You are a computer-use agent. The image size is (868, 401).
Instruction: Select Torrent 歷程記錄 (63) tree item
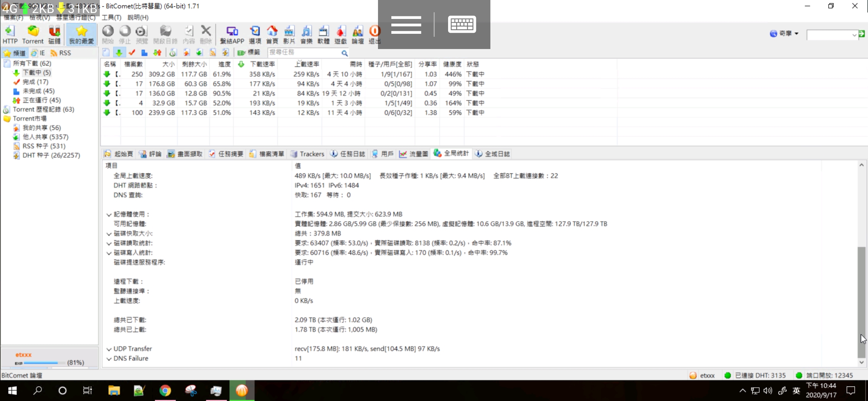[43, 109]
